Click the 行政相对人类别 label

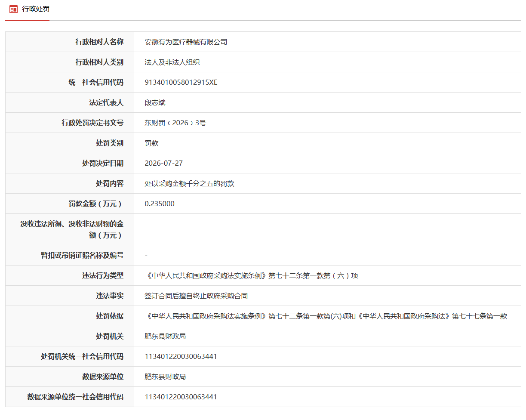click(x=99, y=62)
